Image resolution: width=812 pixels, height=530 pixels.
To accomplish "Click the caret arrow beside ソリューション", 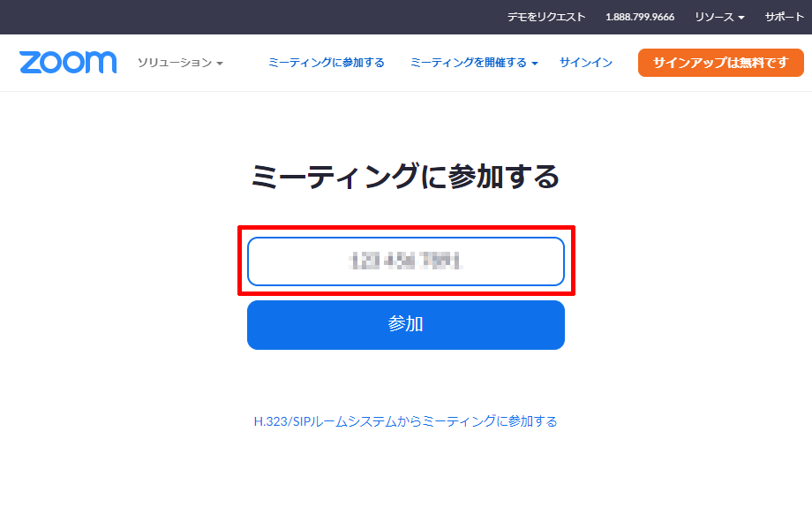I will 220,64.
